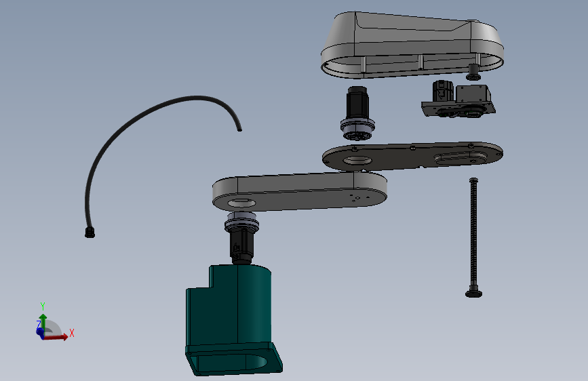Select the lower gray robot arm link
The image size is (588, 381).
299,191
